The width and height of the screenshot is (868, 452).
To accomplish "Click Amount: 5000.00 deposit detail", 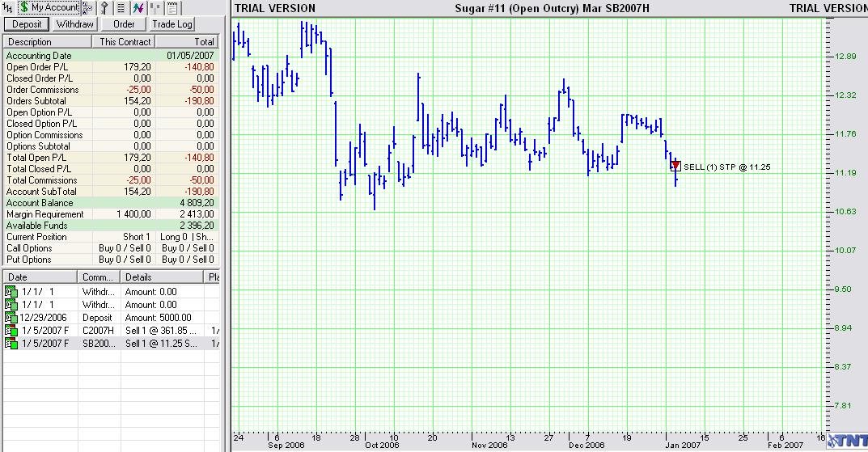I will pyautogui.click(x=159, y=318).
